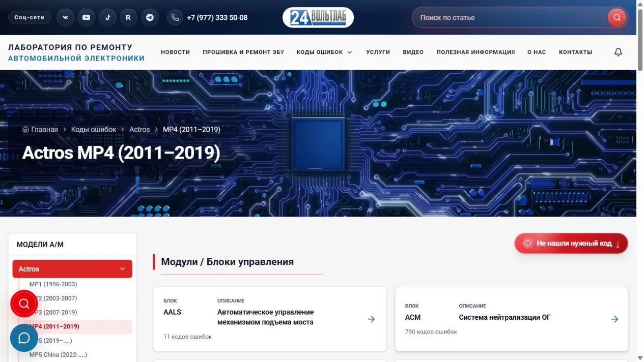Image resolution: width=644 pixels, height=362 pixels.
Task: Open Прошивка и ремонт ЭБУ menu
Action: (243, 52)
